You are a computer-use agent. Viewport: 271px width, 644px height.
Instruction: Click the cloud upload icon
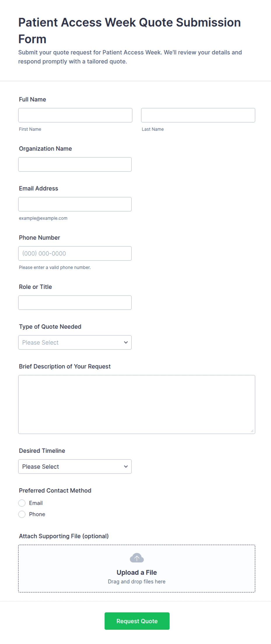tap(137, 558)
